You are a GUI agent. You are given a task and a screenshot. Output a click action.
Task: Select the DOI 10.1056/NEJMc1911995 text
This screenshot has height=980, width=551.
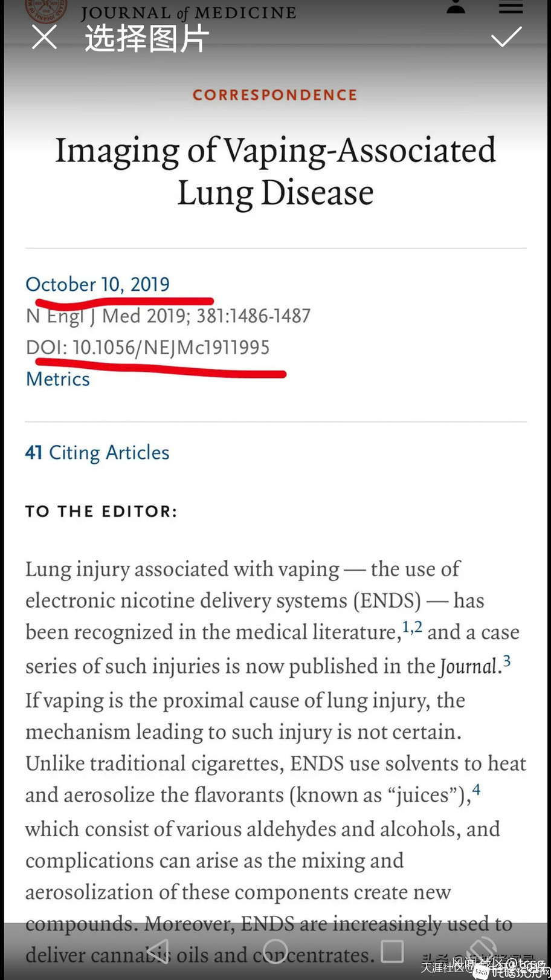pyautogui.click(x=147, y=347)
